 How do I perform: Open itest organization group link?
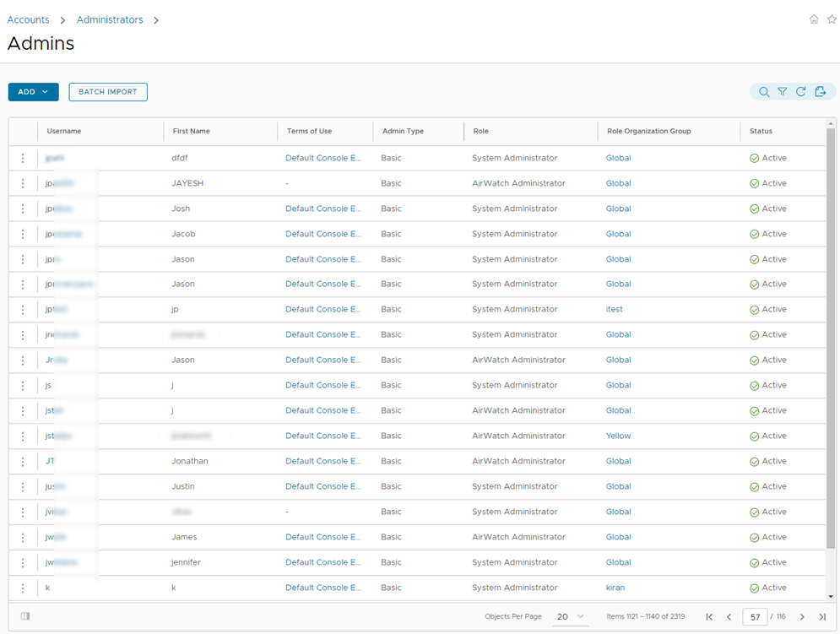(x=614, y=309)
